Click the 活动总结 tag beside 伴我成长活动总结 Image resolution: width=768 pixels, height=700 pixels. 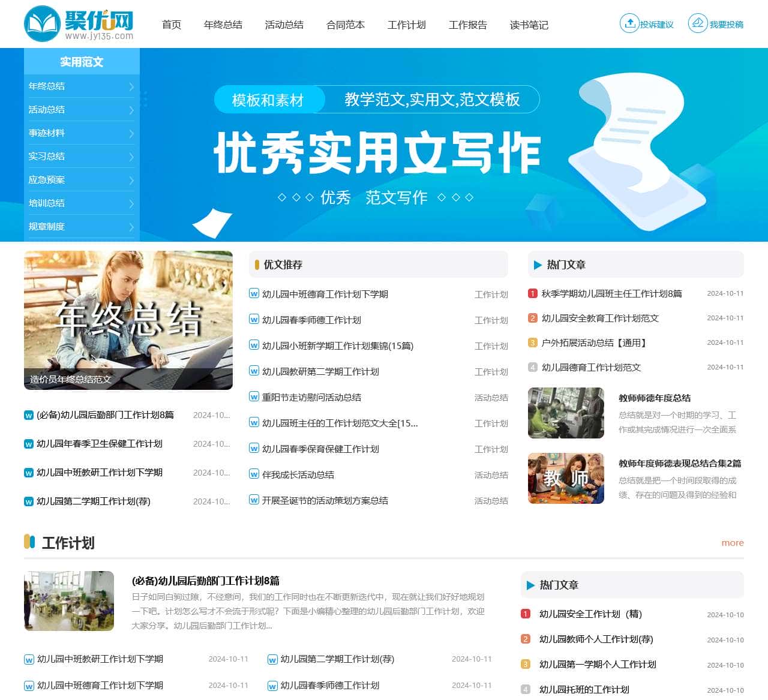click(491, 475)
